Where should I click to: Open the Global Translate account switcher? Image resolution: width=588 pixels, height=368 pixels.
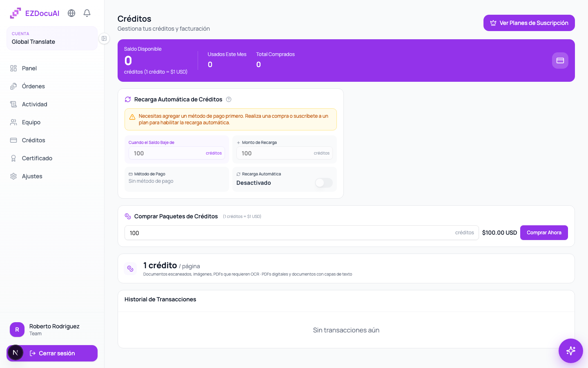(52, 38)
